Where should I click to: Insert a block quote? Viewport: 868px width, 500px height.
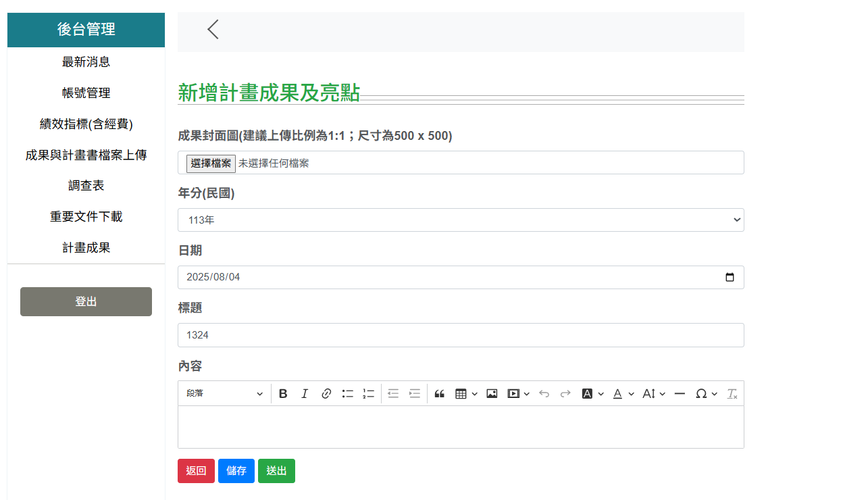(x=439, y=394)
